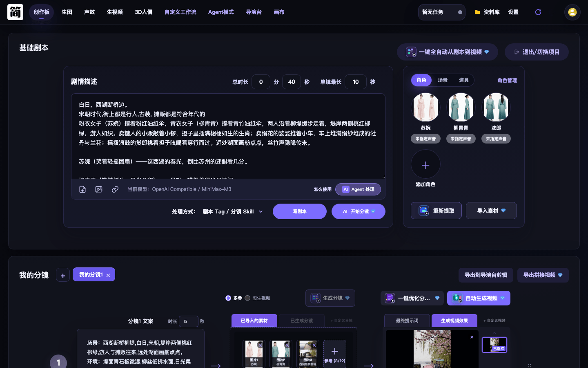The image size is (588, 368).
Task: Remove 图片3 西湖断桥 reference image
Action: (x=314, y=345)
